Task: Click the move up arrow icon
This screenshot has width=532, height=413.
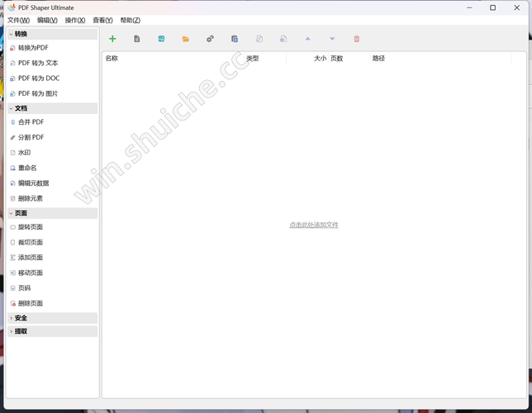Action: pyautogui.click(x=308, y=39)
